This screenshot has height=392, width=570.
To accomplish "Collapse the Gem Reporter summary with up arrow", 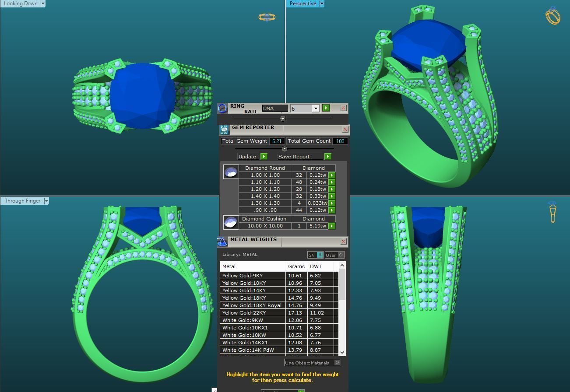I will [x=284, y=149].
